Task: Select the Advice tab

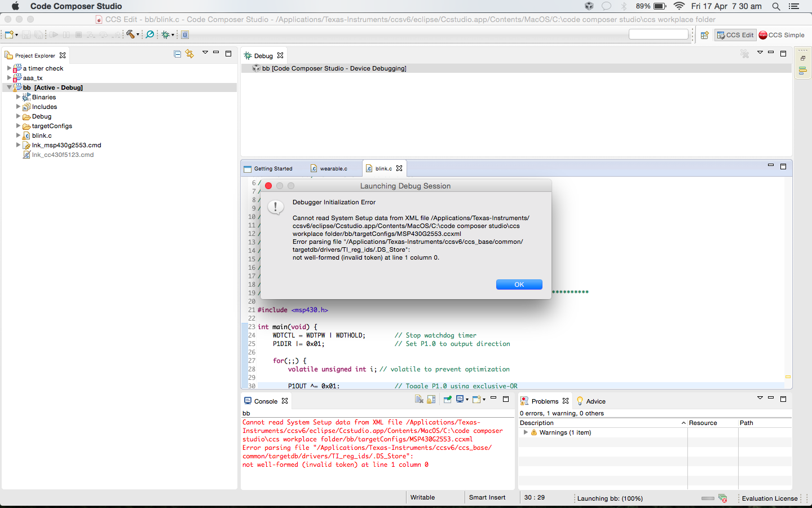Action: (x=591, y=401)
